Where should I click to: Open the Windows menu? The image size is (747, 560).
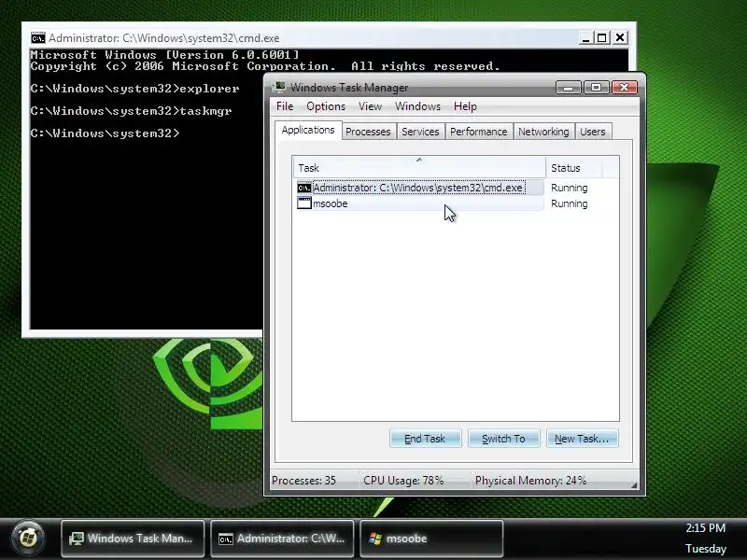(417, 106)
